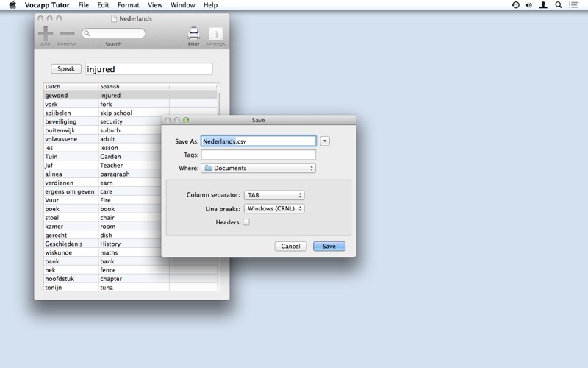The width and height of the screenshot is (588, 368).
Task: Open the Column separator TAB dropdown
Action: [x=274, y=195]
